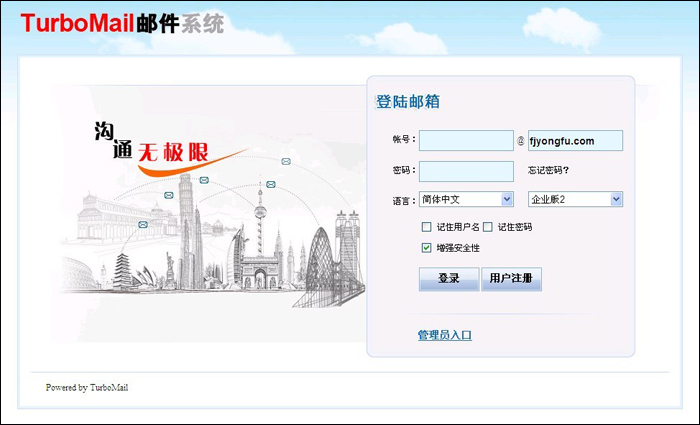Screen dimensions: 700x425
Task: Open the 企业版2 edition dropdown
Action: (575, 200)
